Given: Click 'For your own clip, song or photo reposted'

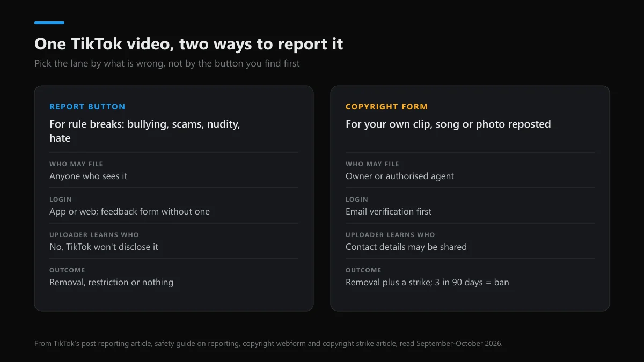Looking at the screenshot, I should click(x=448, y=124).
